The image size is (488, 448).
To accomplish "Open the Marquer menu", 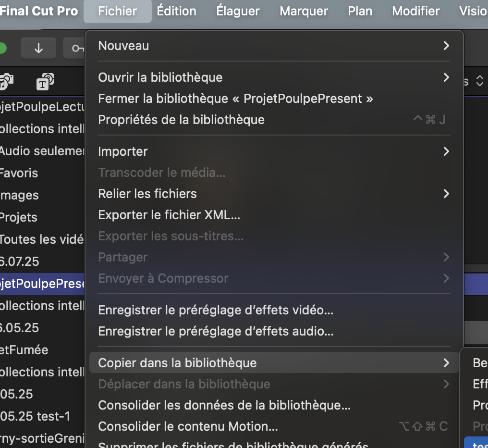I will pos(304,11).
